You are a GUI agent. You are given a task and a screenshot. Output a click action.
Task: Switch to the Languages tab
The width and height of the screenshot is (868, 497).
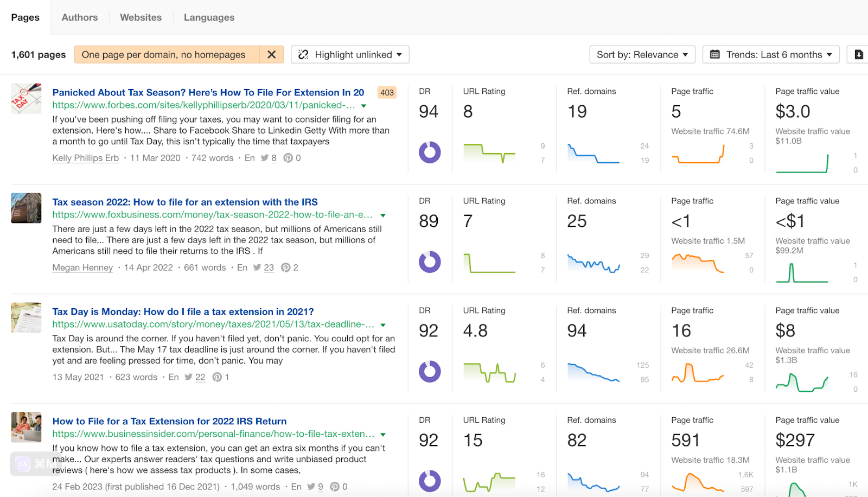(x=209, y=17)
